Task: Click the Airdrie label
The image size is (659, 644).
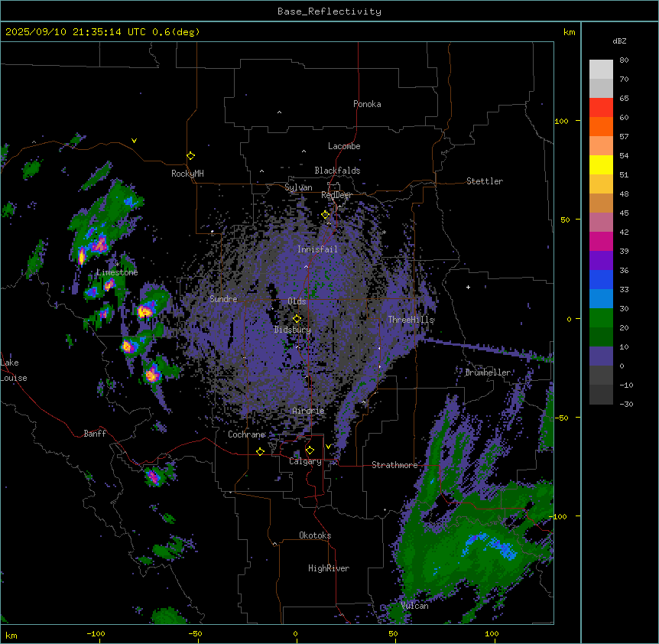Action: point(309,411)
